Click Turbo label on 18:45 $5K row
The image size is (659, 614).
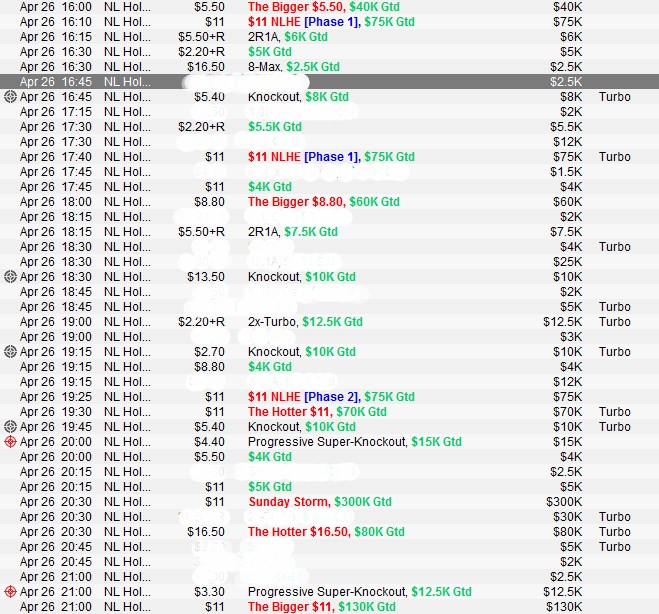(615, 307)
